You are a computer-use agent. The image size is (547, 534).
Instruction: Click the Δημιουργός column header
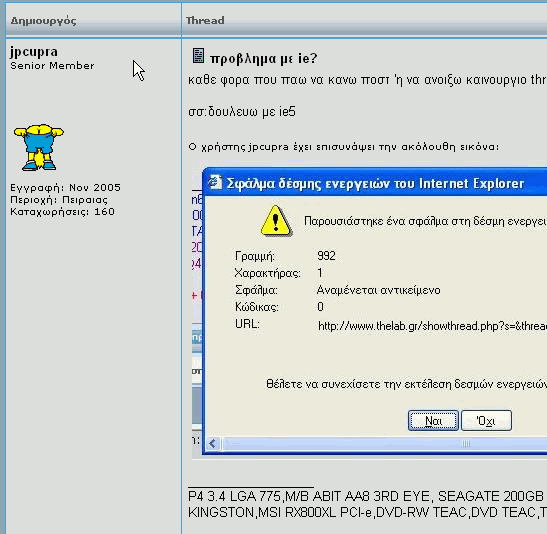[x=43, y=21]
